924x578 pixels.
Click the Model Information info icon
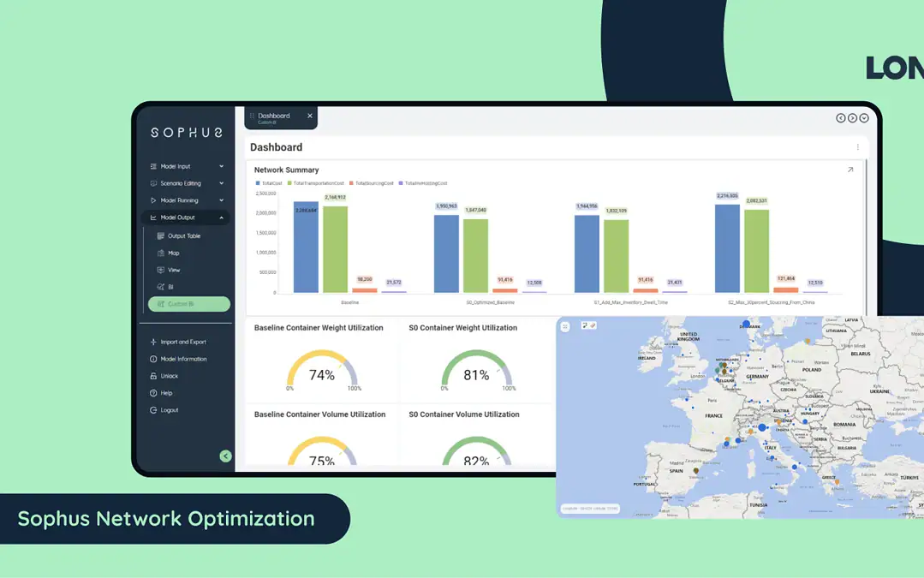(153, 359)
